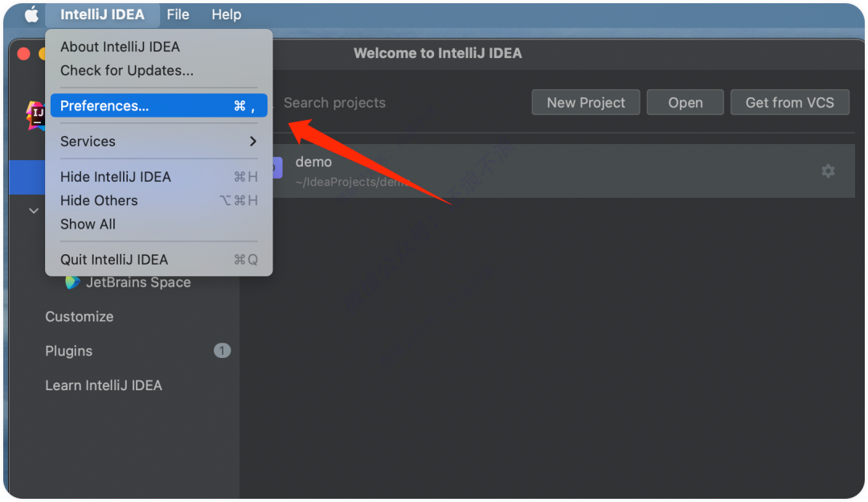Screen dimensions: 868x502
Task: Select Check for Updates...
Action: click(x=127, y=70)
